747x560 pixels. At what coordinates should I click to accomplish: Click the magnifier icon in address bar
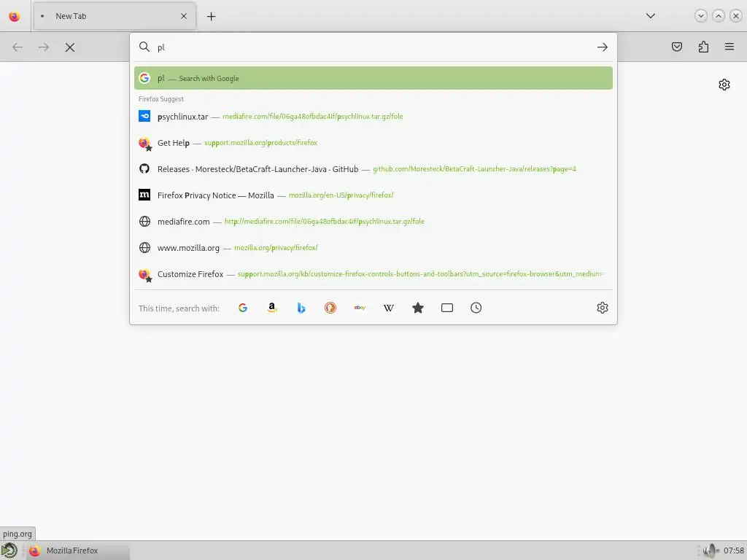click(x=144, y=47)
